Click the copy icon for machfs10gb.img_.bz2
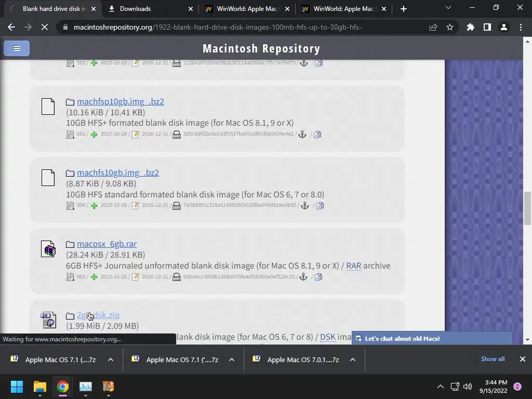Image resolution: width=532 pixels, height=399 pixels. [320, 206]
